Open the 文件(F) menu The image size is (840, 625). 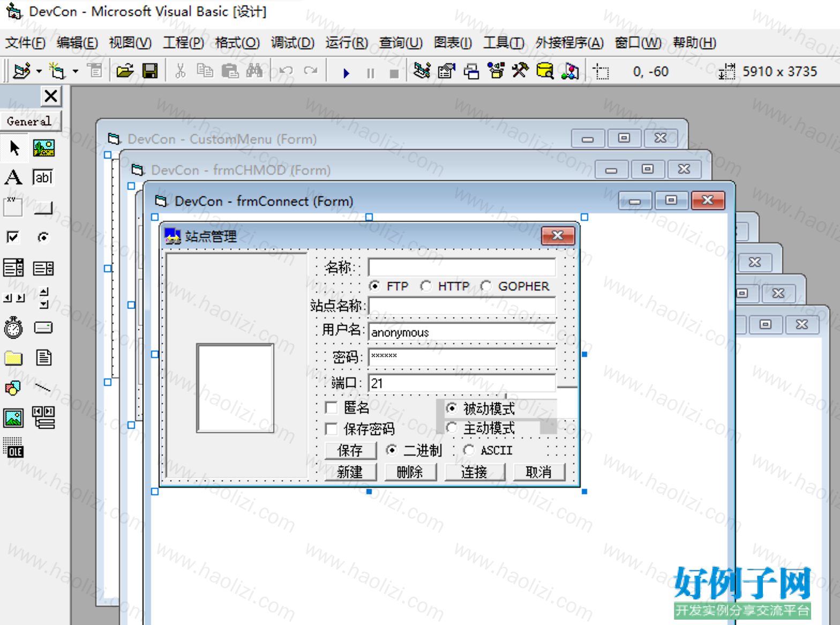point(25,42)
